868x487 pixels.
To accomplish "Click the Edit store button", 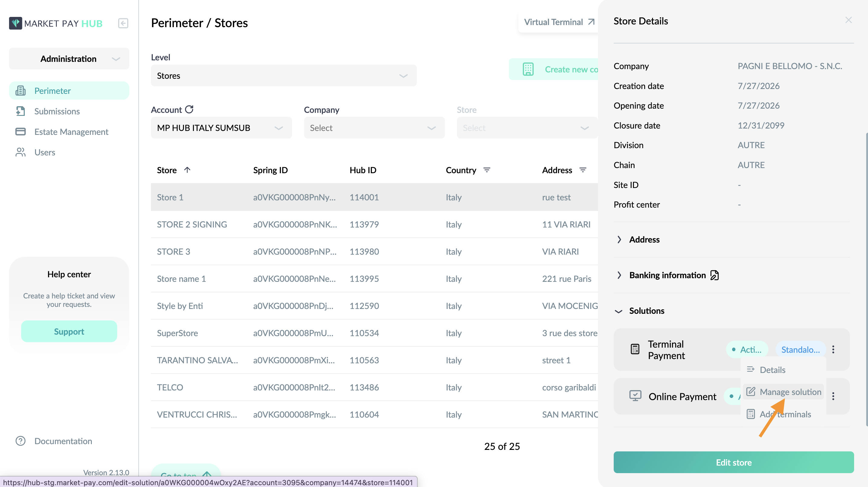I will [x=734, y=462].
